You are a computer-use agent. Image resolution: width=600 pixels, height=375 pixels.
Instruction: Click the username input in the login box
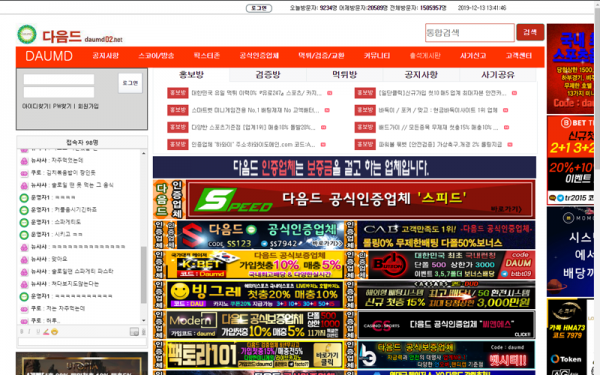tap(59, 79)
